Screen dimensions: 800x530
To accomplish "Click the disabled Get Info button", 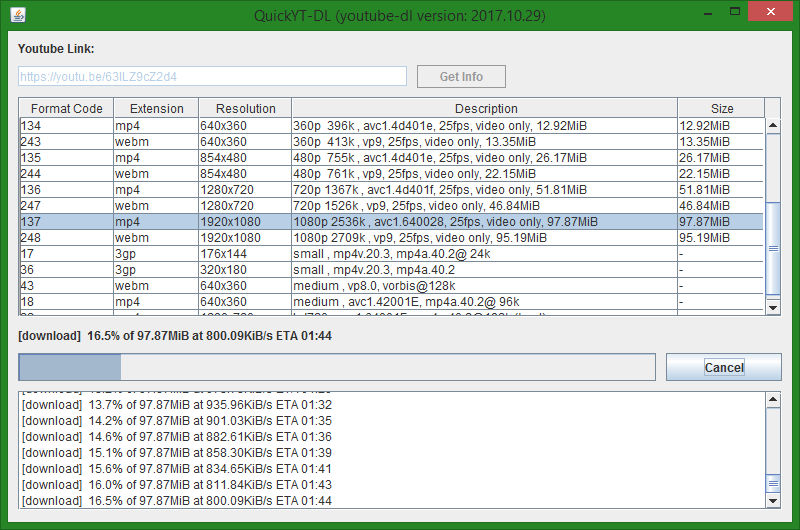I will click(461, 77).
